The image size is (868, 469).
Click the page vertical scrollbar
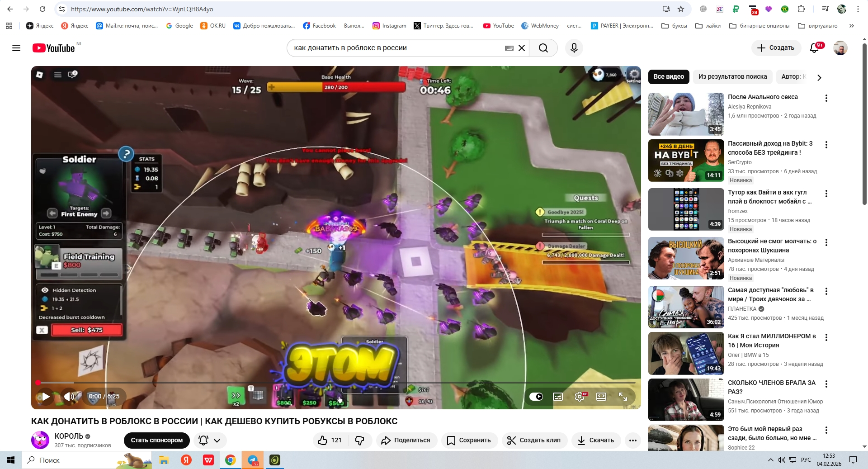(864, 124)
